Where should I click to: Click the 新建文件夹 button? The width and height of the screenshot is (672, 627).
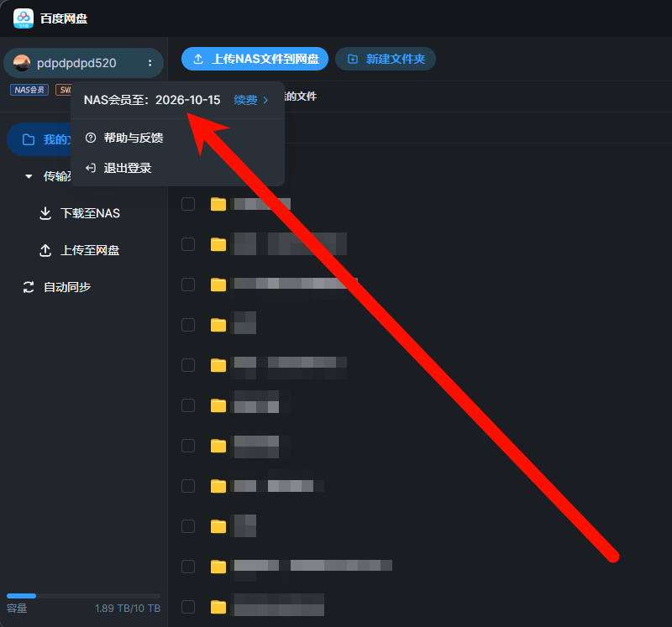pos(386,59)
